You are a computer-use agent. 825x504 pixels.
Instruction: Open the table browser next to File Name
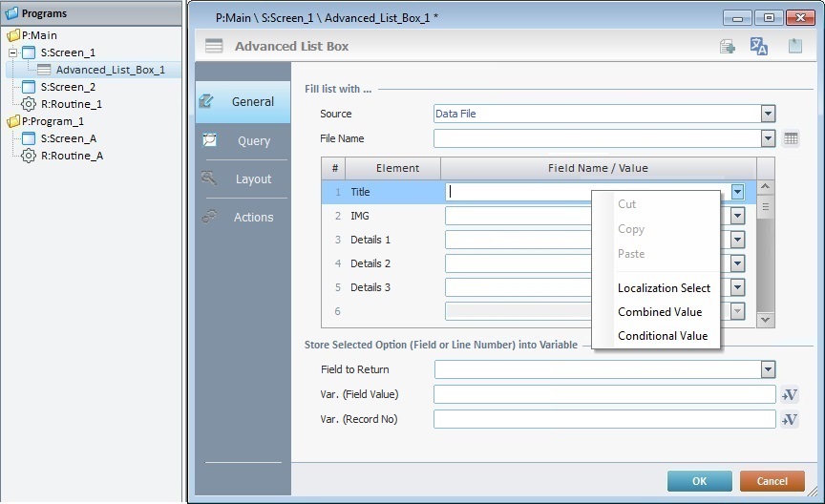click(x=791, y=138)
